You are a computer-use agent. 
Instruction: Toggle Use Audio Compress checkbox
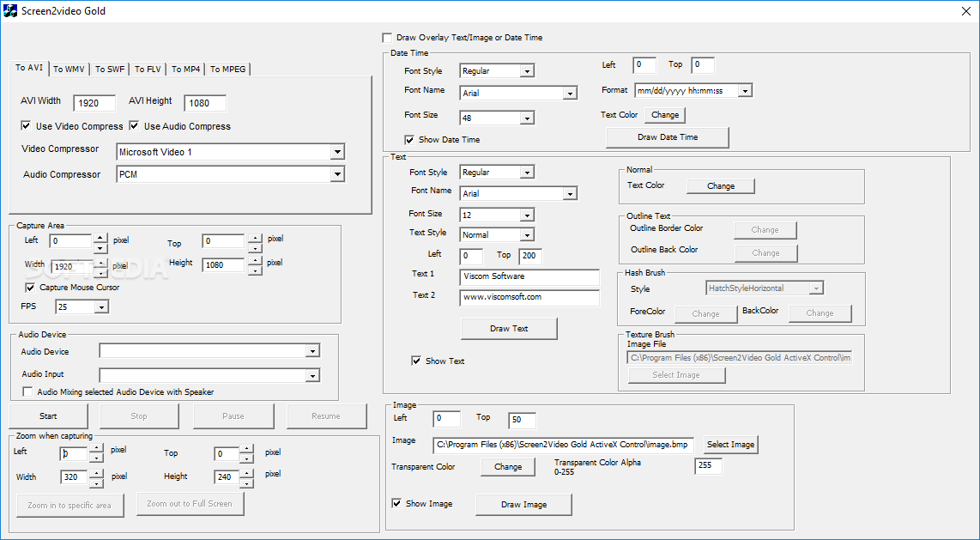pos(135,125)
